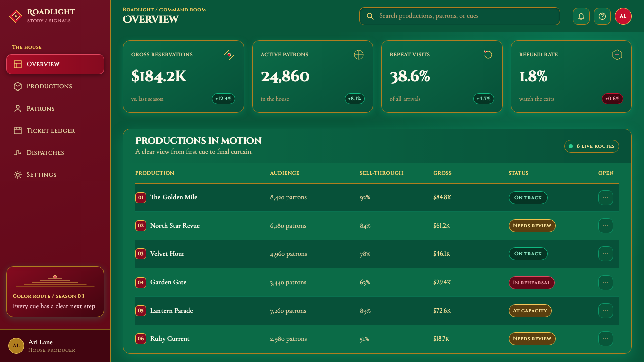The image size is (644, 362).
Task: Click the 02 badge for North Star Revue
Action: [141, 226]
